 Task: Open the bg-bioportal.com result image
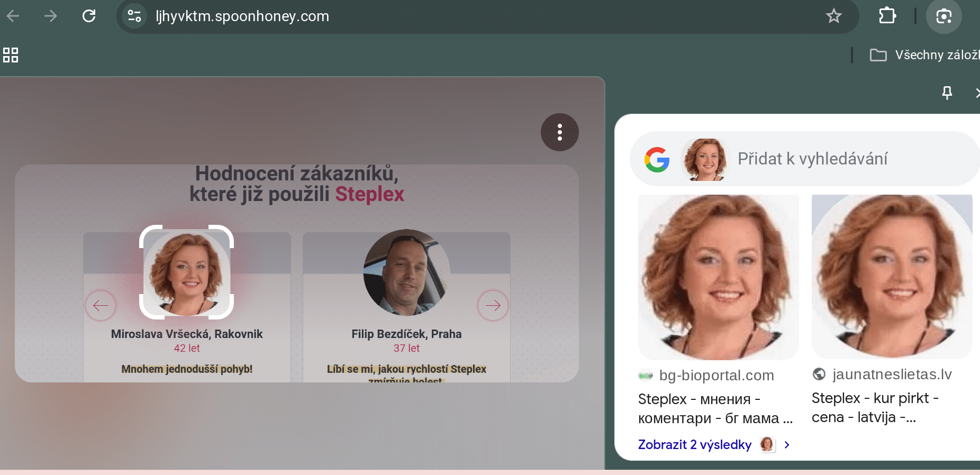click(x=719, y=277)
